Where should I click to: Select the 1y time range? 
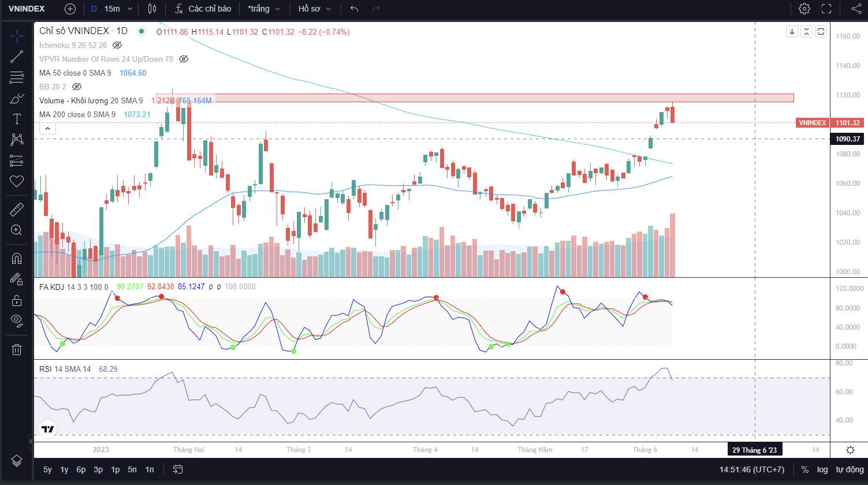click(64, 469)
